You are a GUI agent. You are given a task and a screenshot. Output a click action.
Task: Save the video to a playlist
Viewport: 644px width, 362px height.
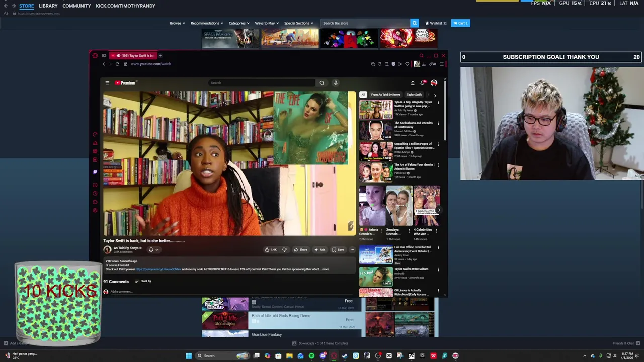coord(338,250)
